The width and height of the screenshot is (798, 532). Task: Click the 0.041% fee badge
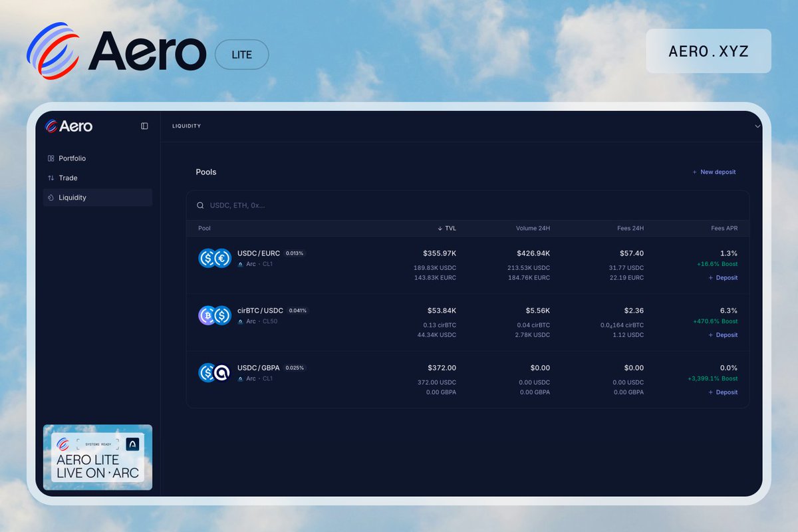[298, 311]
